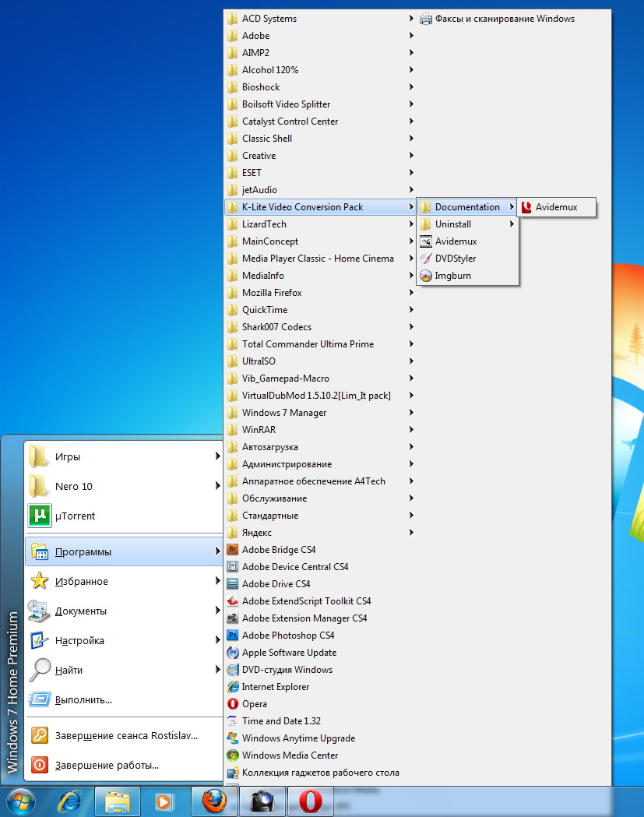This screenshot has width=644, height=817.
Task: Open the Boilsoft Video Splitter folder
Action: click(x=320, y=104)
